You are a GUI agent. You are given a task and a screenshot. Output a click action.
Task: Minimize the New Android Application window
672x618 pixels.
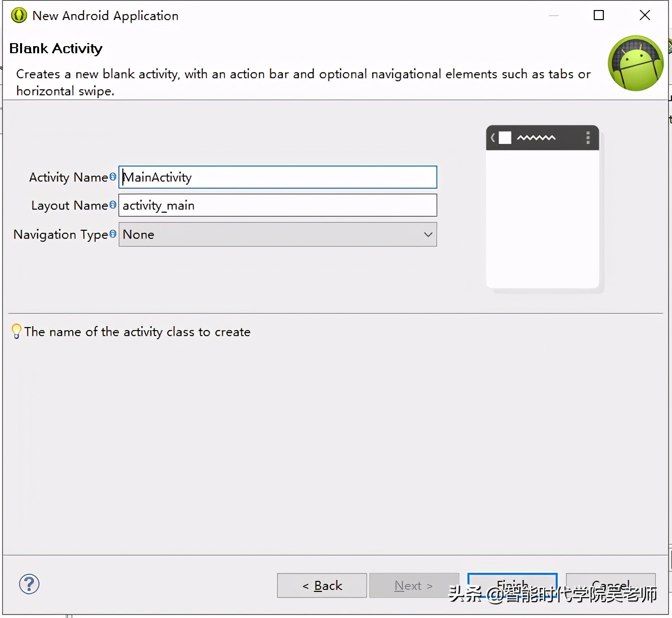coord(554,16)
